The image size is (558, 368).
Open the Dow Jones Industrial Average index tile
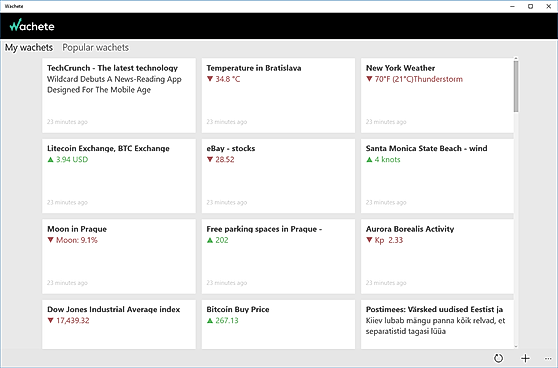(x=119, y=324)
